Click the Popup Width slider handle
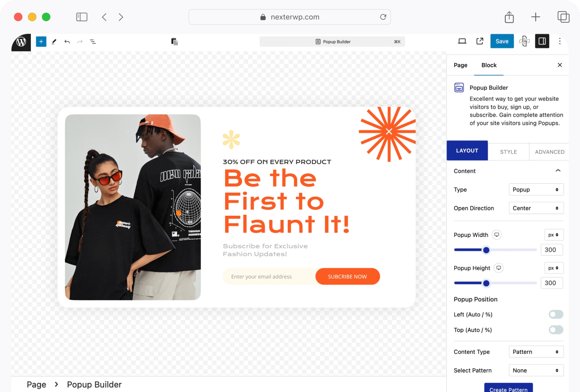The height and width of the screenshot is (392, 580). 486,250
